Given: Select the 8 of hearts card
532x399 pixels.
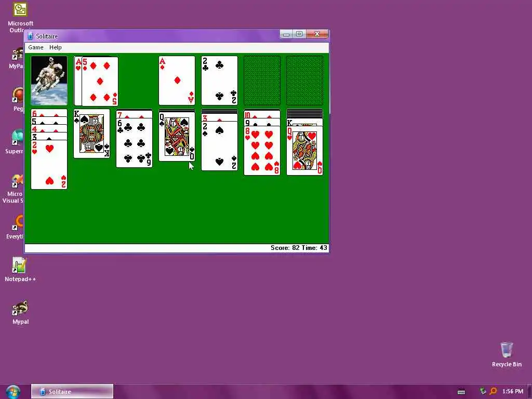Looking at the screenshot, I should click(x=262, y=151).
